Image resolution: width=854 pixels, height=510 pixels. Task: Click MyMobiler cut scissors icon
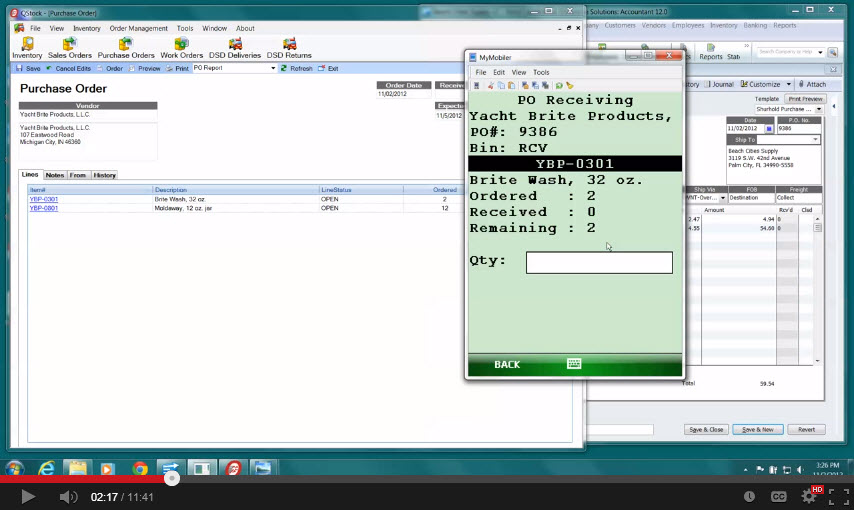[491, 86]
